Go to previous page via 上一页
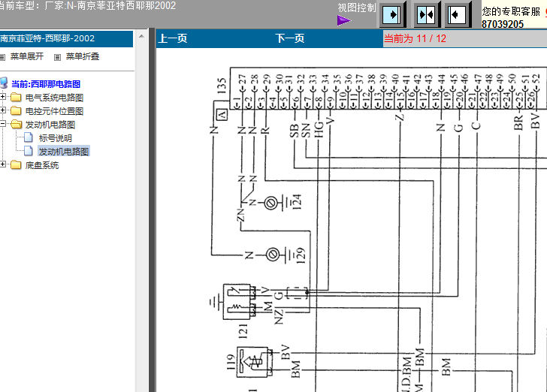Screen dimensions: 547x392 click(x=173, y=38)
